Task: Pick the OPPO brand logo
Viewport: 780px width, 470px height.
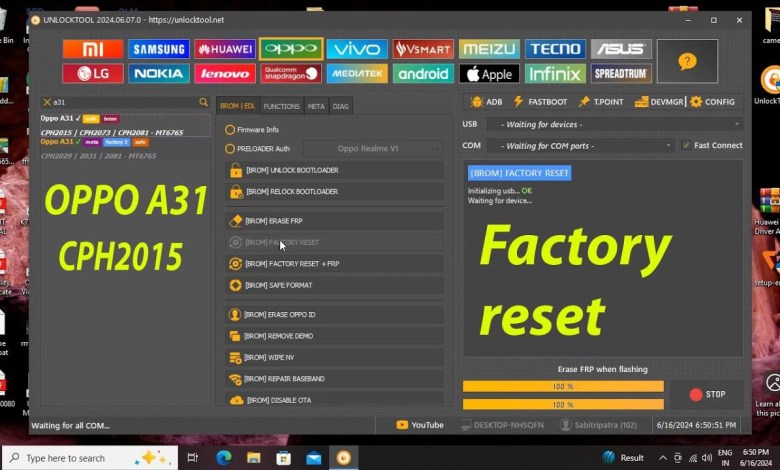Action: [x=291, y=49]
